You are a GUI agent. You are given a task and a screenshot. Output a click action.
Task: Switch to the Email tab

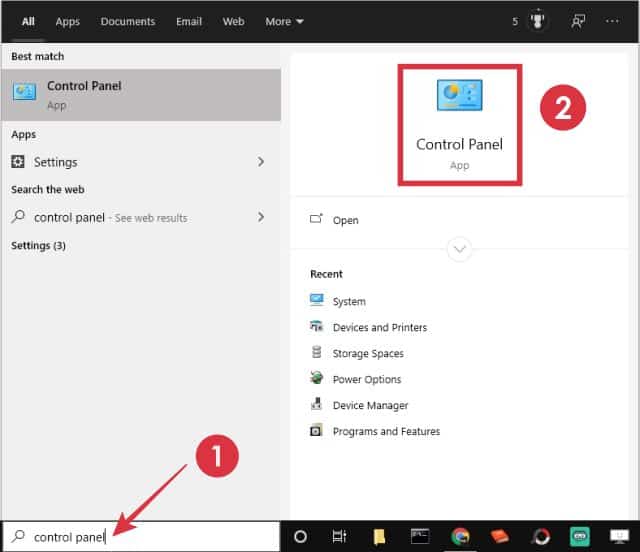(189, 21)
